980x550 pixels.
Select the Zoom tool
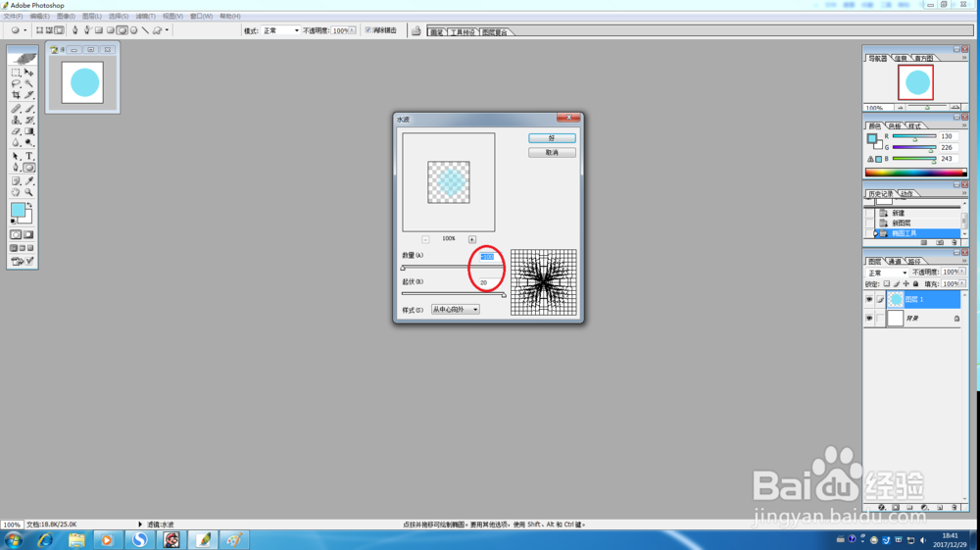point(28,192)
